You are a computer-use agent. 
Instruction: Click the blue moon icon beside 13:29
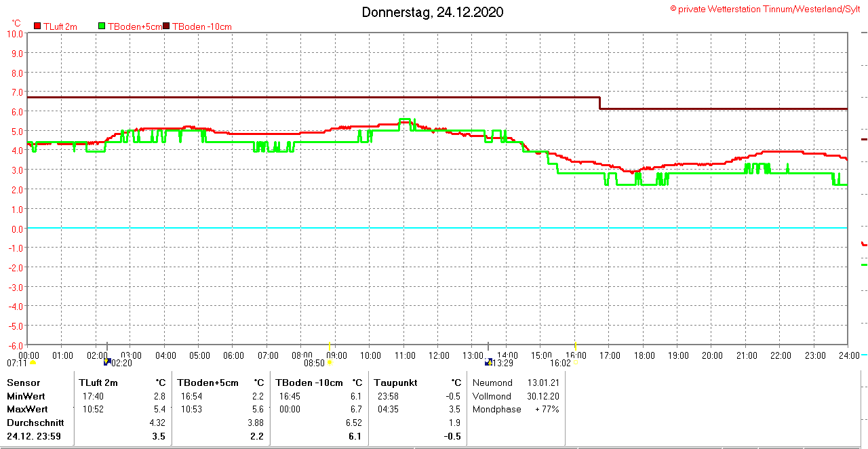pos(488,362)
